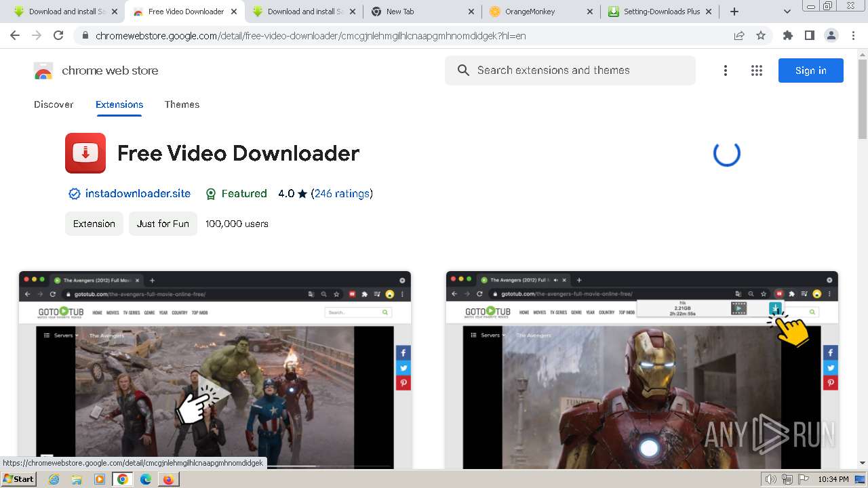Open Chrome's three-dot menu
868x488 pixels.
[x=853, y=35]
